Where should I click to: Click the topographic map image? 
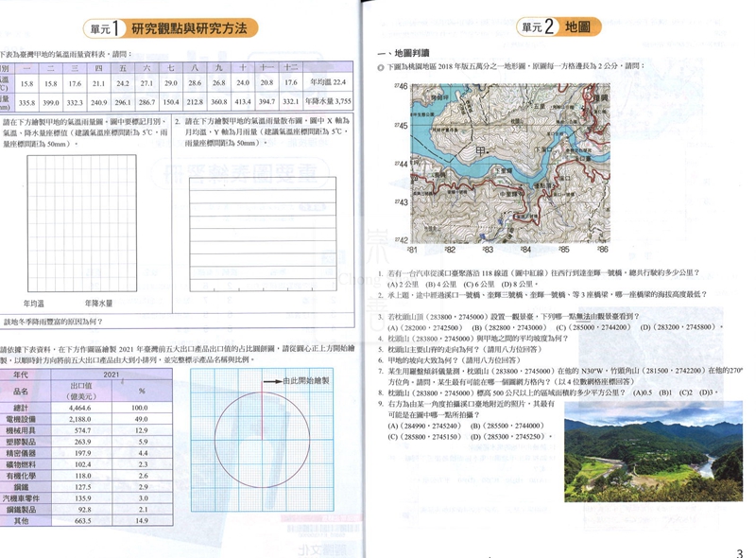coord(510,164)
